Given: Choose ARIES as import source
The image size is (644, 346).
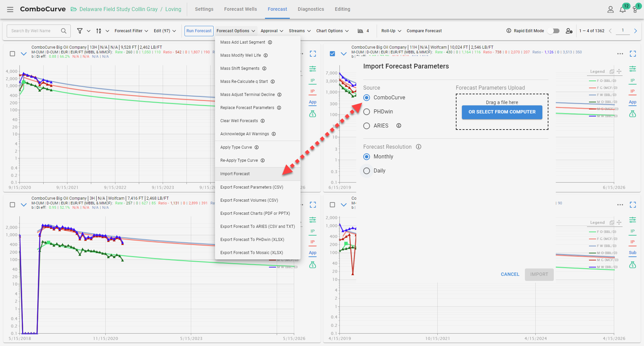Looking at the screenshot, I should pos(367,126).
